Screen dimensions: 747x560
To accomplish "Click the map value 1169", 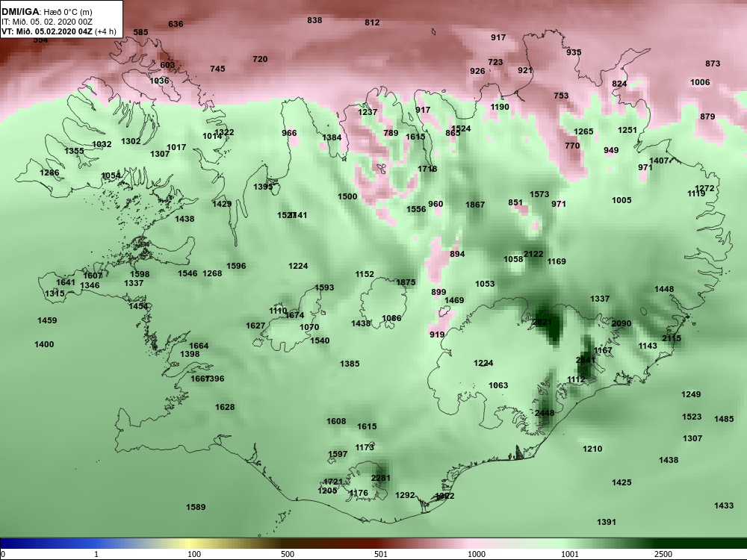I will click(557, 261).
